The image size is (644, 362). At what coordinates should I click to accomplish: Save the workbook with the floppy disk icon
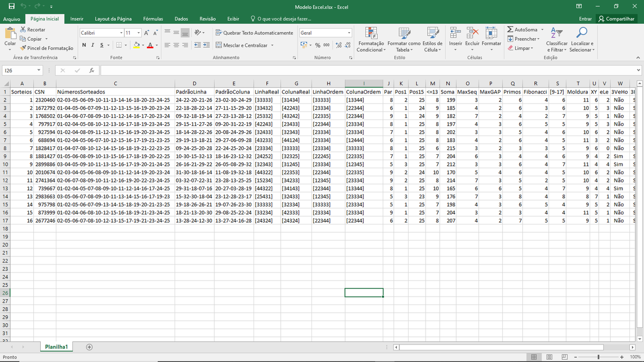click(11, 7)
